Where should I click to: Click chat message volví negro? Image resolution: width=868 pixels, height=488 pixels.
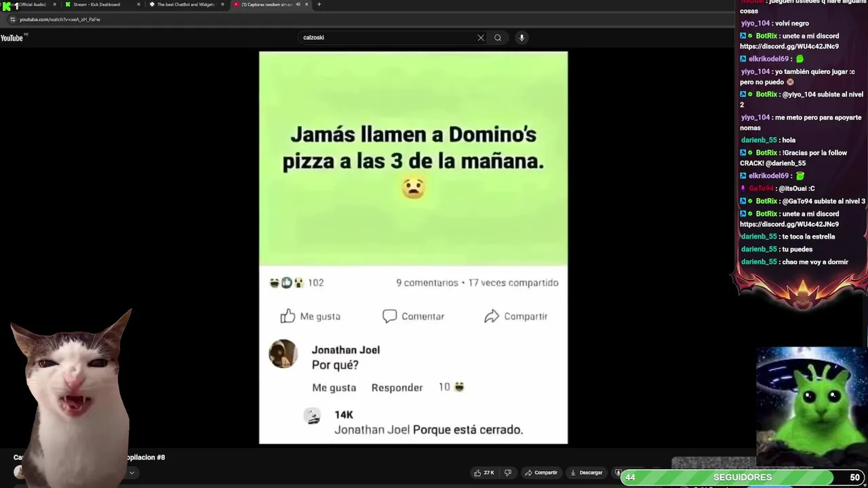point(791,24)
